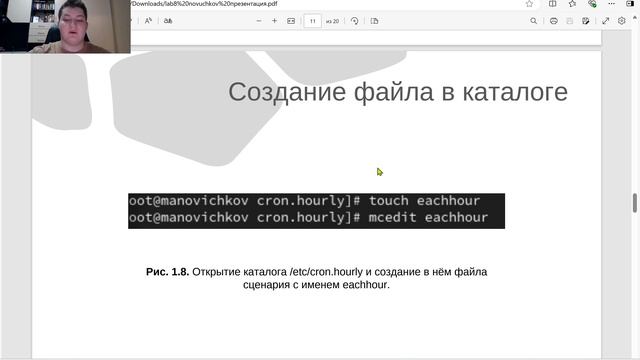Click the slide title 'Создание файла в каталоге'
The image size is (640, 360).
[x=398, y=92]
